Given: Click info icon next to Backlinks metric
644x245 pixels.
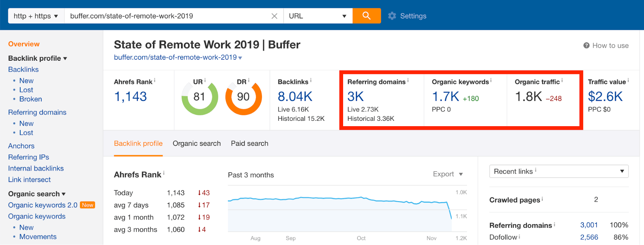Looking at the screenshot, I should click(x=311, y=80).
